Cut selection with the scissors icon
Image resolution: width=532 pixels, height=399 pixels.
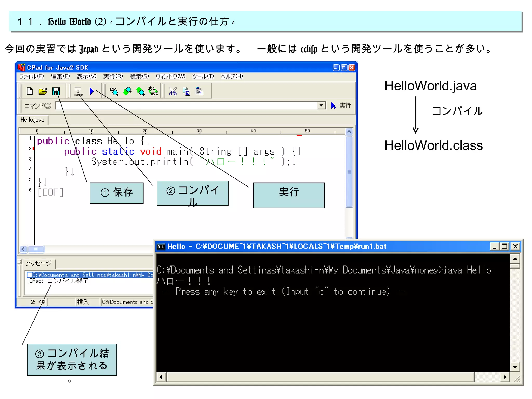coord(173,91)
